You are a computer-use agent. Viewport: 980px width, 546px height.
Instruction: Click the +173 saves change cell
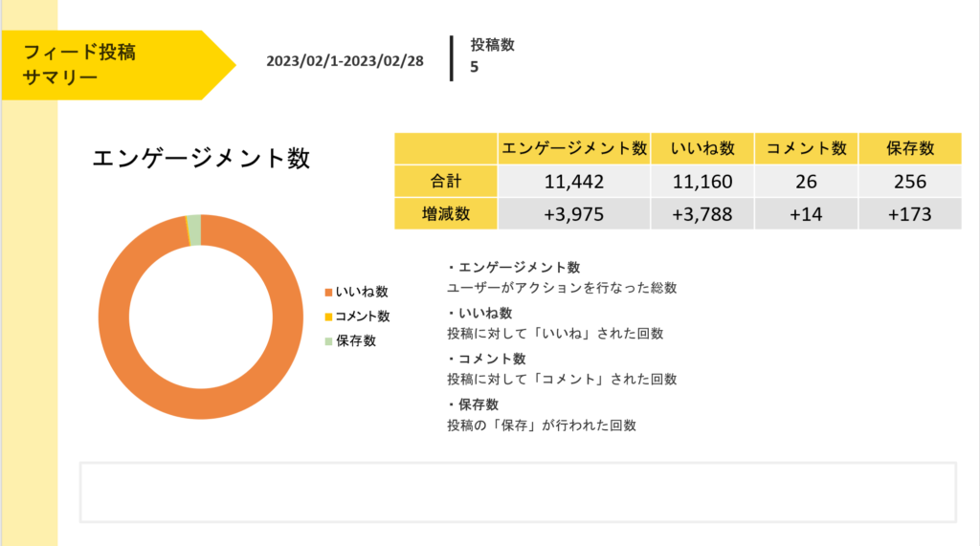(909, 214)
